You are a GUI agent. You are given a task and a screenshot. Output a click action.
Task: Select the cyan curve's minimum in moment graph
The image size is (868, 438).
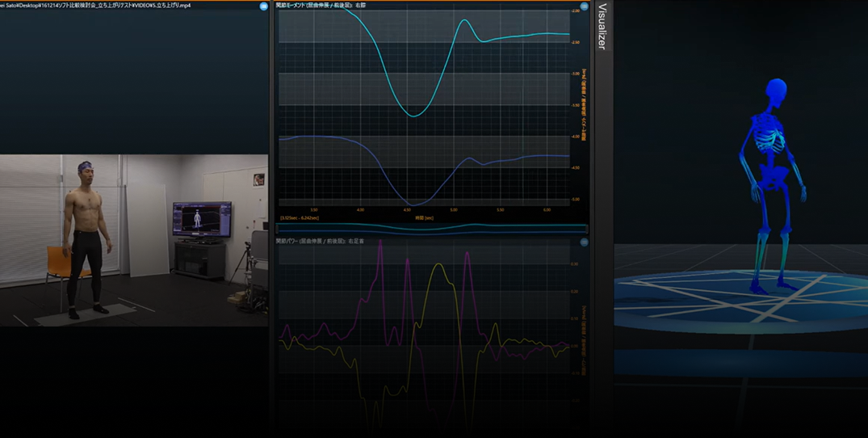point(413,116)
